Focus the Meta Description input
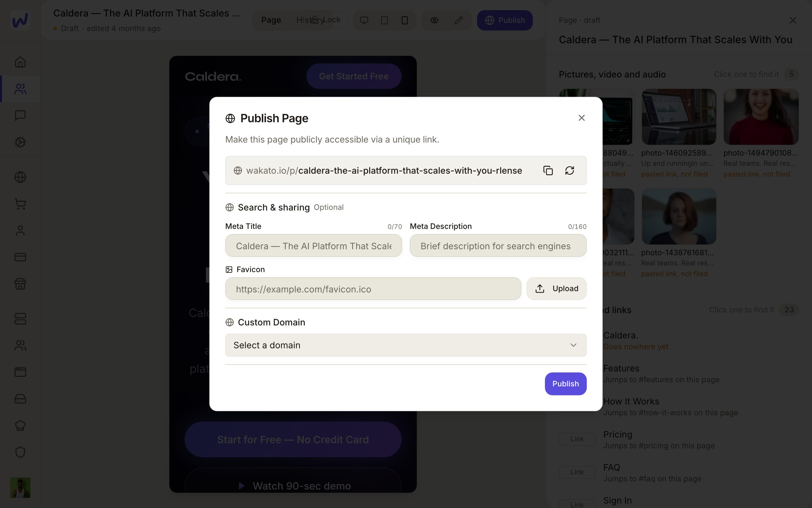Viewport: 812px width, 508px height. click(498, 246)
